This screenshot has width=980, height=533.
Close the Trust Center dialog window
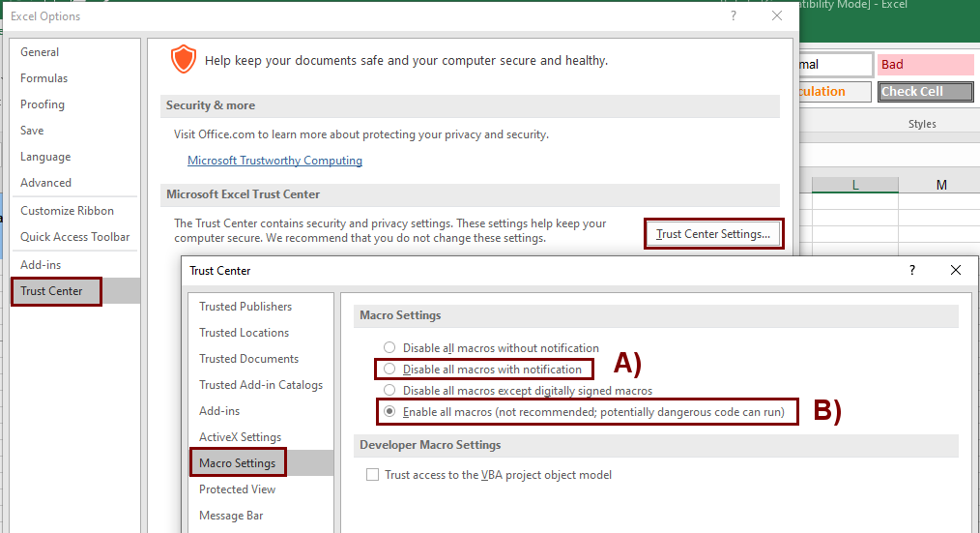coord(956,271)
